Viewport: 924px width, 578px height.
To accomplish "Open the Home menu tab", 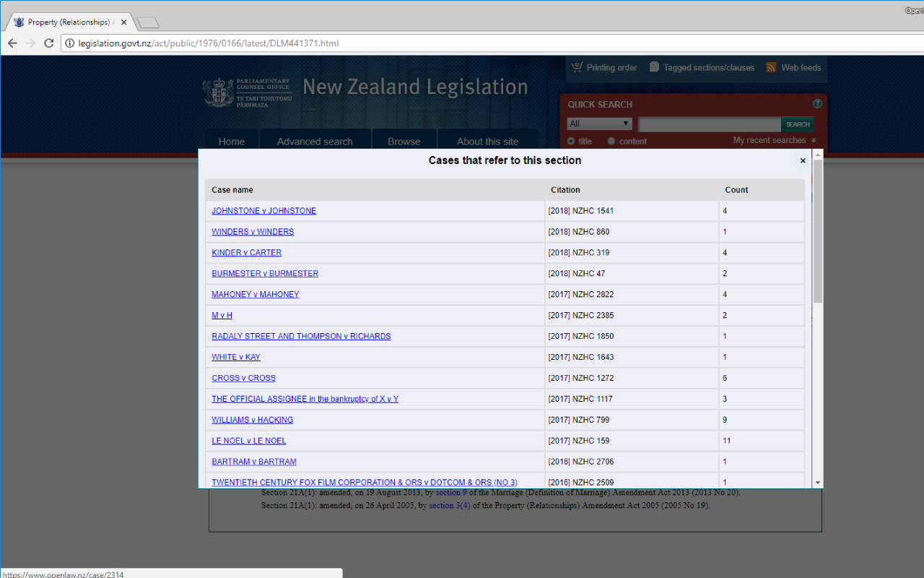I will (x=232, y=141).
